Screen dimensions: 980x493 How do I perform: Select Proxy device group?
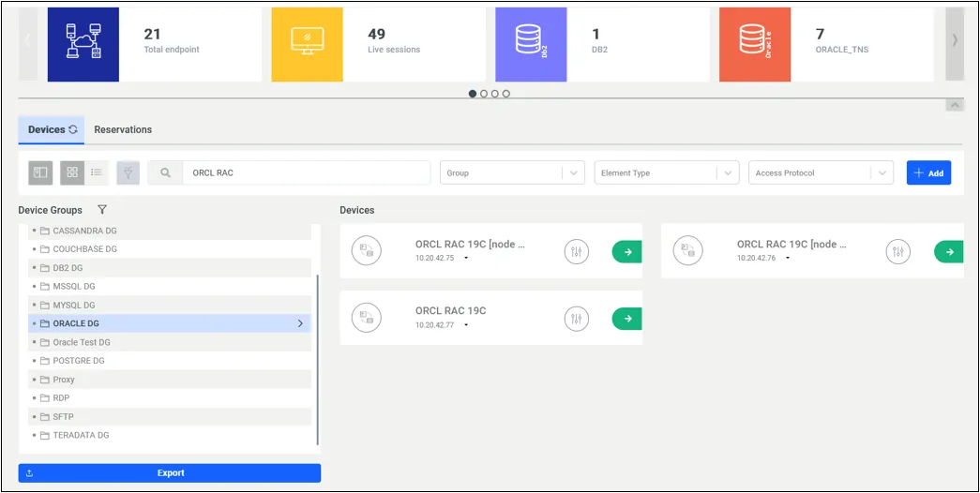(170, 380)
